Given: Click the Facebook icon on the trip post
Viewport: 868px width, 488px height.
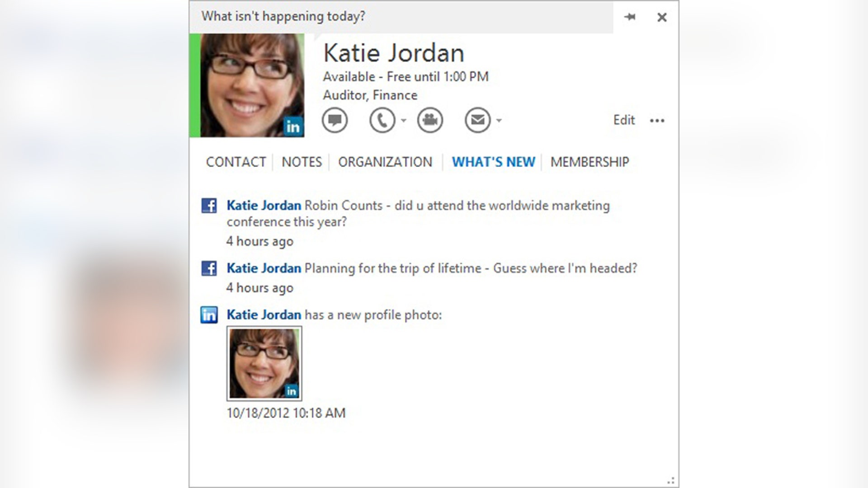Looking at the screenshot, I should 210,268.
